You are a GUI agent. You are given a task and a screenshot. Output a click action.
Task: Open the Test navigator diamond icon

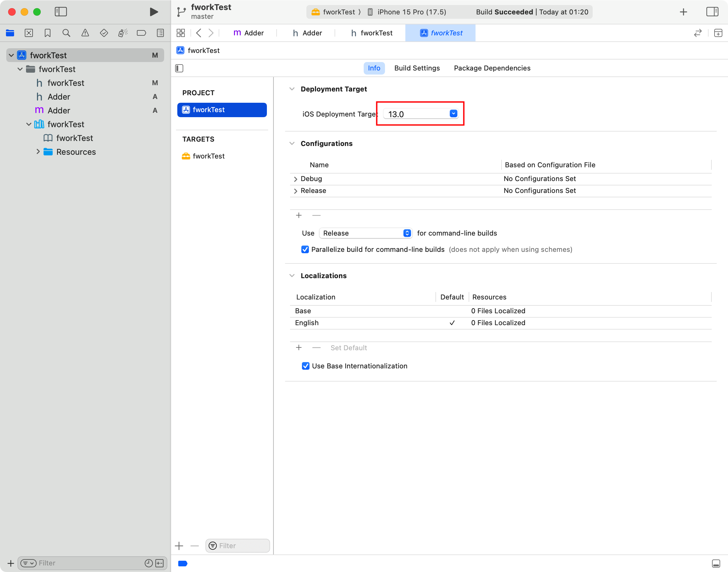point(104,33)
